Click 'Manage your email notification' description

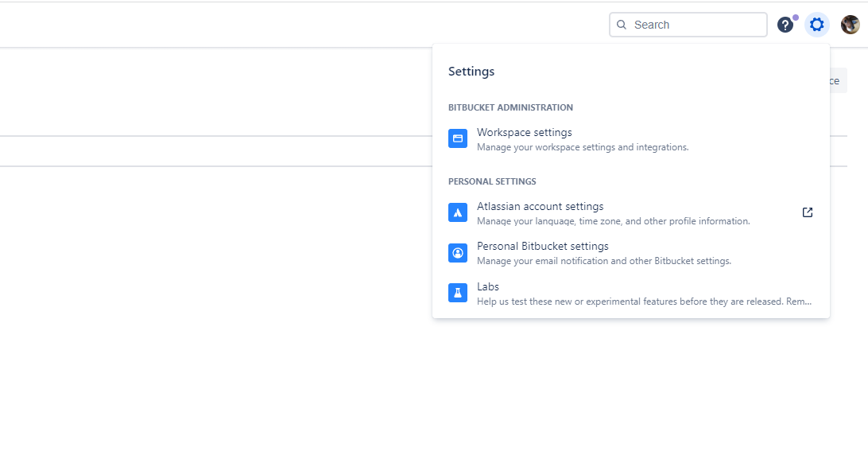click(x=604, y=261)
